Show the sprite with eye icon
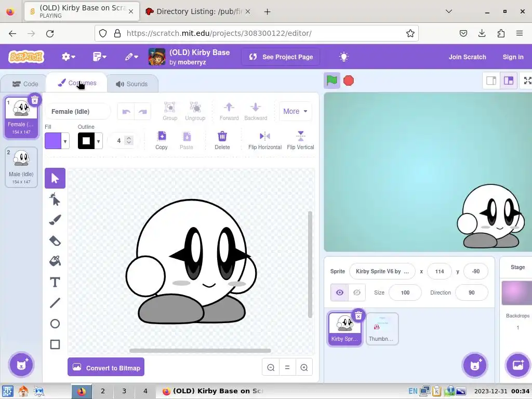This screenshot has width=532, height=399. (340, 292)
